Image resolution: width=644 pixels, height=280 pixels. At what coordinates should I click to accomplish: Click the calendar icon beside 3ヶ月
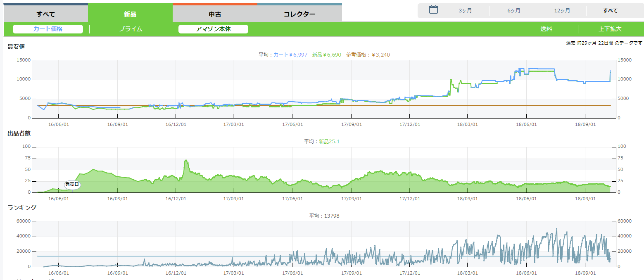tap(433, 10)
